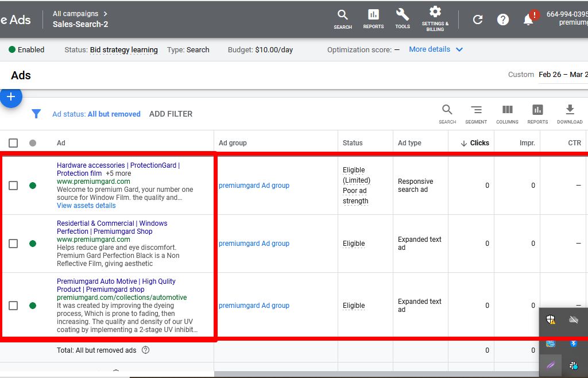Image resolution: width=588 pixels, height=378 pixels.
Task: Open the Tools wrench menu
Action: click(x=403, y=20)
